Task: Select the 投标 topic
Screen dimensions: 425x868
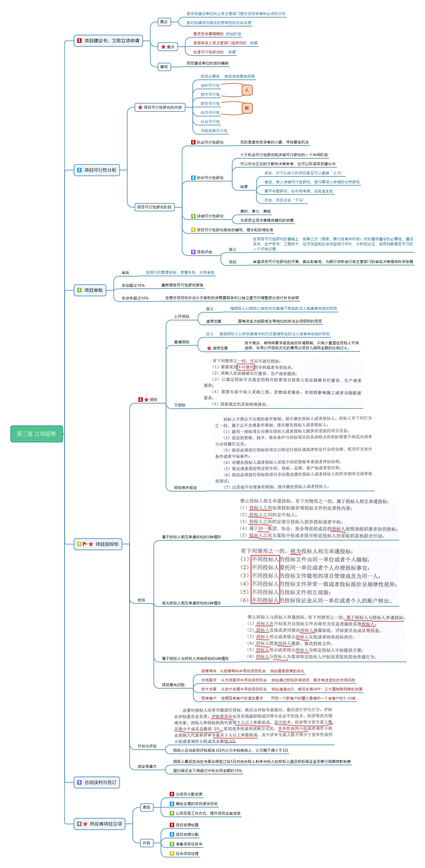Action: pyautogui.click(x=141, y=600)
